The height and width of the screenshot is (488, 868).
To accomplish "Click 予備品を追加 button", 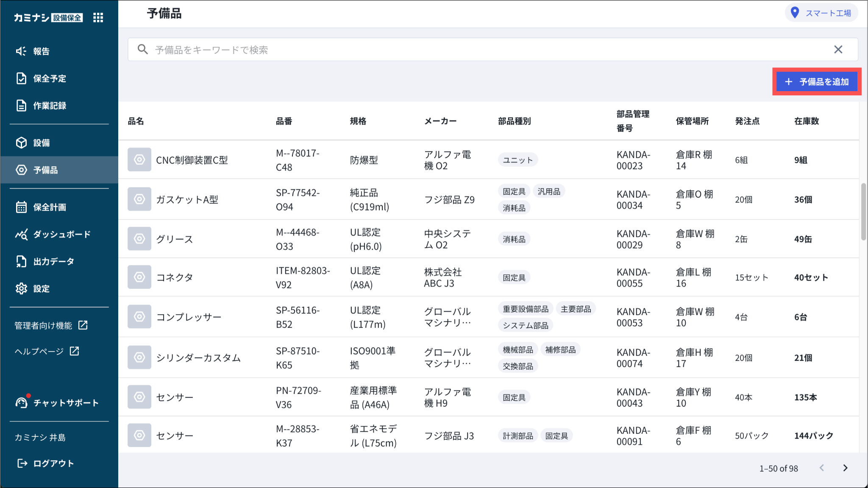I will [816, 81].
